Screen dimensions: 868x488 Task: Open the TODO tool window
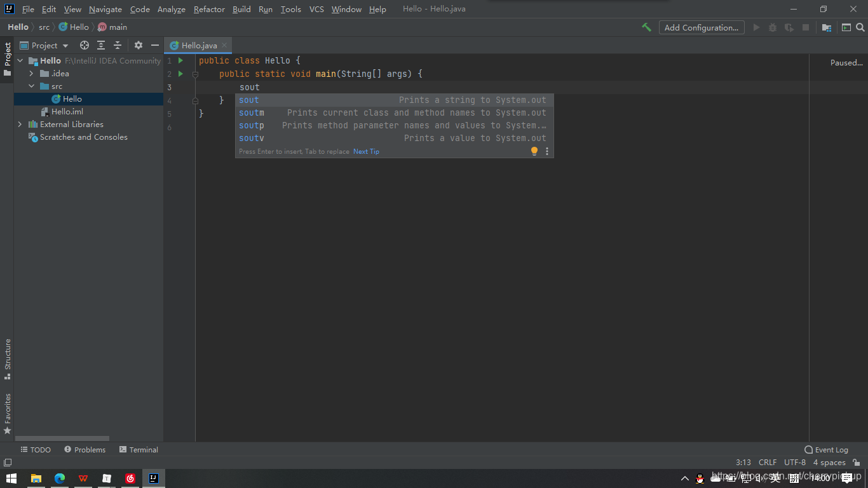36,449
